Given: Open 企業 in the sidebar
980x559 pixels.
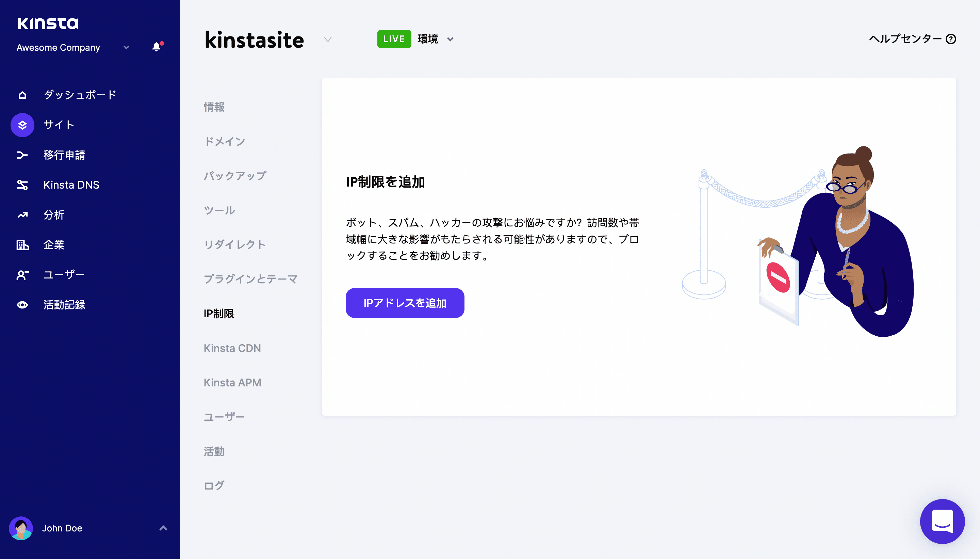Looking at the screenshot, I should (x=54, y=244).
